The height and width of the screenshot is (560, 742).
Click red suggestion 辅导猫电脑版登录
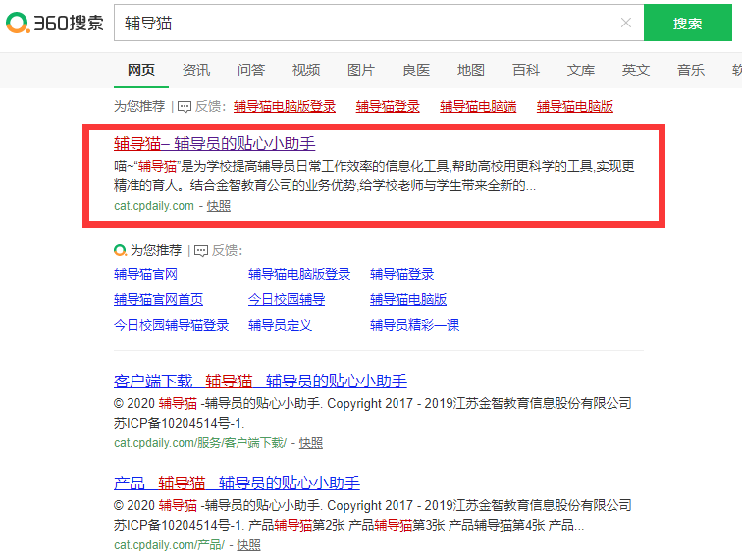(285, 107)
